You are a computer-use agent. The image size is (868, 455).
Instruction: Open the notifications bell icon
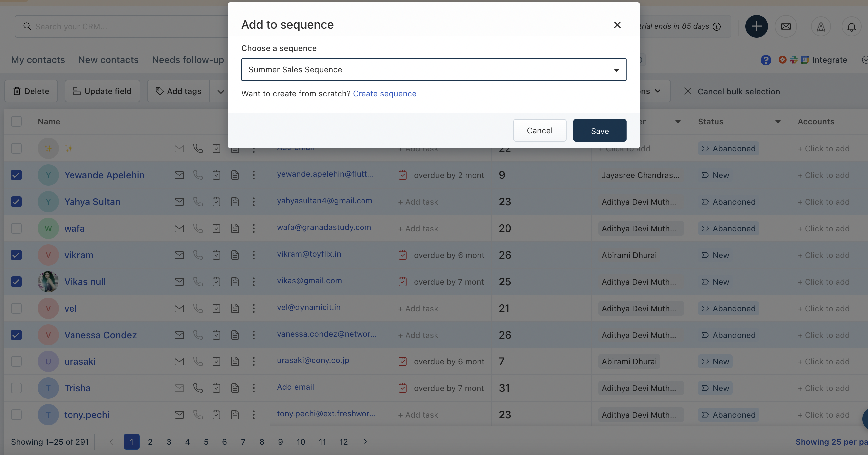pyautogui.click(x=851, y=26)
